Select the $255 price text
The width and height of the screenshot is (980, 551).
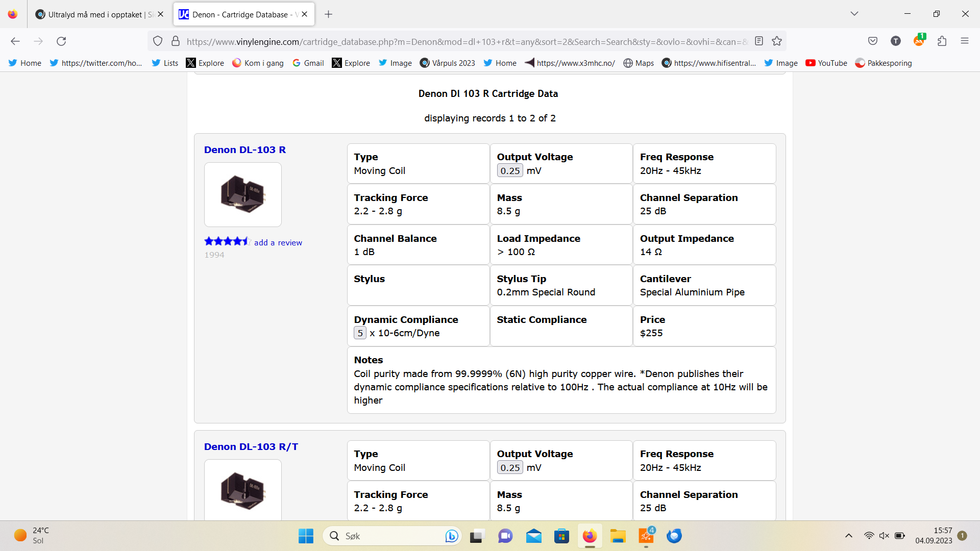651,333
